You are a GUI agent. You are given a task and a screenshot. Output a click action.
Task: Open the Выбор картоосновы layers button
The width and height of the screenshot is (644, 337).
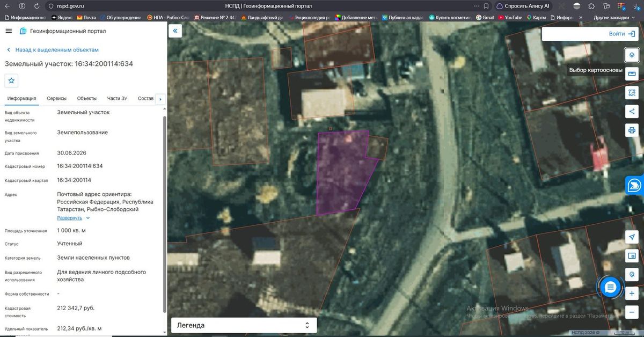click(x=632, y=55)
